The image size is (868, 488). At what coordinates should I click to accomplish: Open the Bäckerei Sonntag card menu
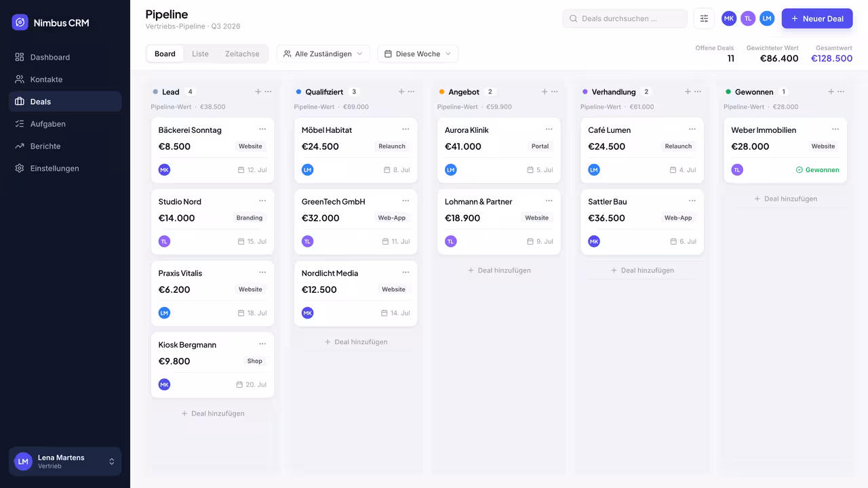click(262, 129)
